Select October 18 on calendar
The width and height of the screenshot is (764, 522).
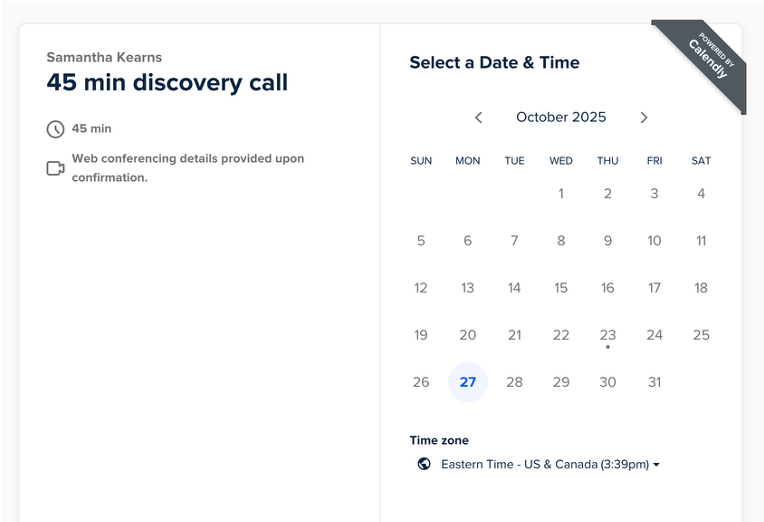[701, 288]
